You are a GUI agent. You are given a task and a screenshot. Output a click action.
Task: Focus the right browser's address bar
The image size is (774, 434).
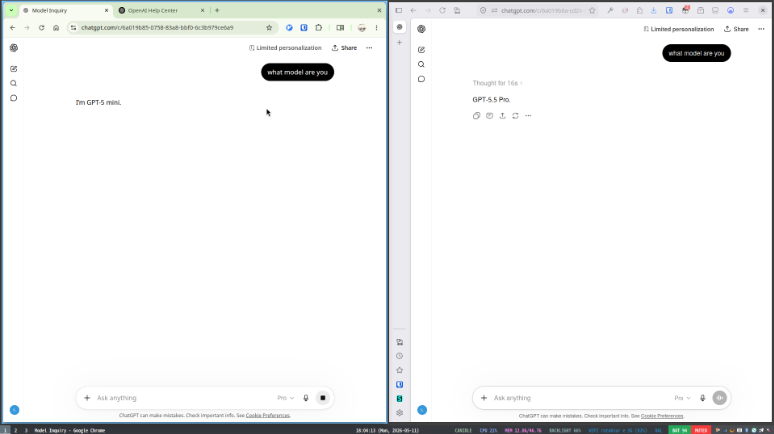(x=542, y=10)
